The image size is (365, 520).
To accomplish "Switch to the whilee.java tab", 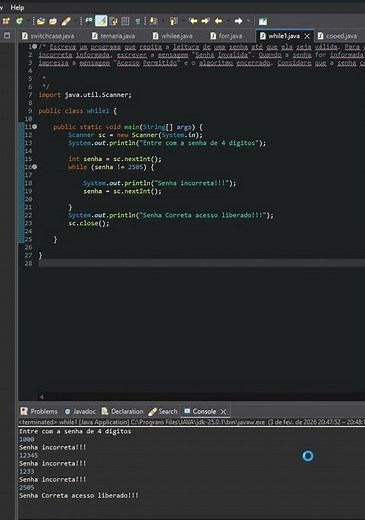I will point(173,36).
